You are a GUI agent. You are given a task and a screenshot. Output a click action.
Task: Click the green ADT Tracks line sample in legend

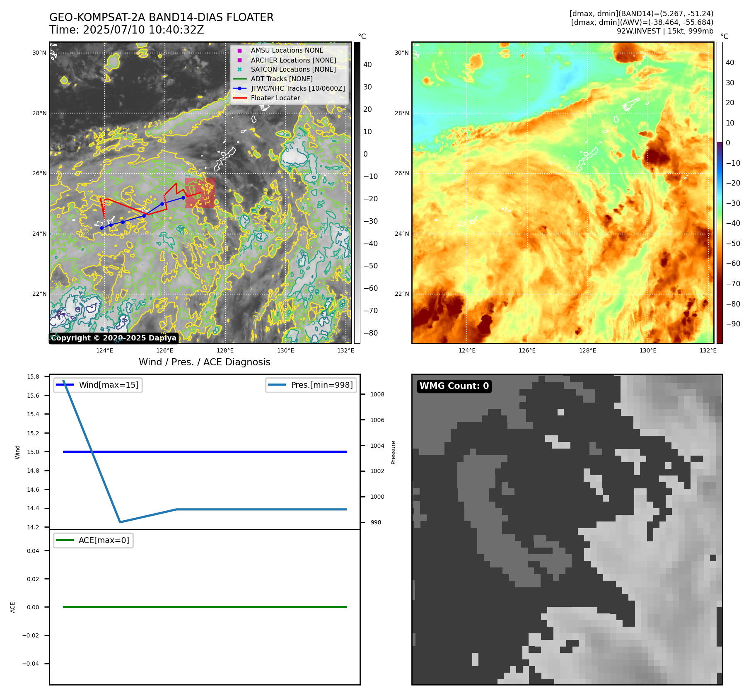click(x=239, y=79)
